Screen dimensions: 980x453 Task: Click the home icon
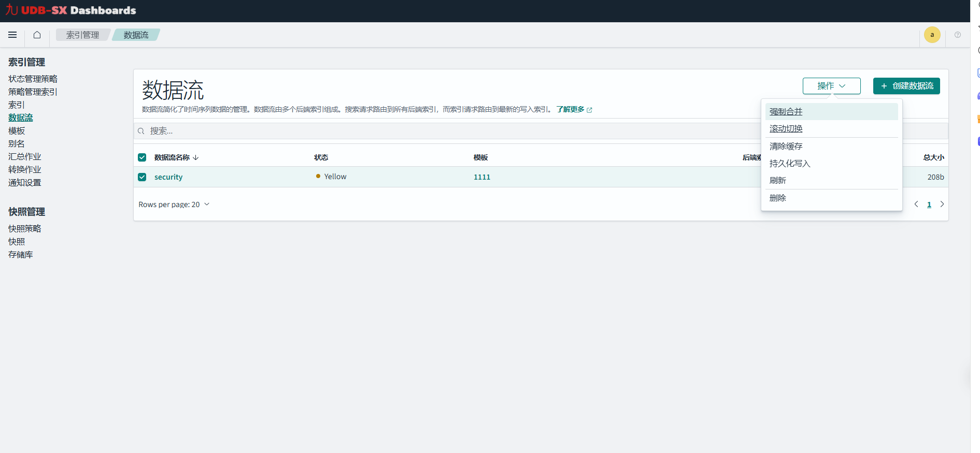point(37,35)
